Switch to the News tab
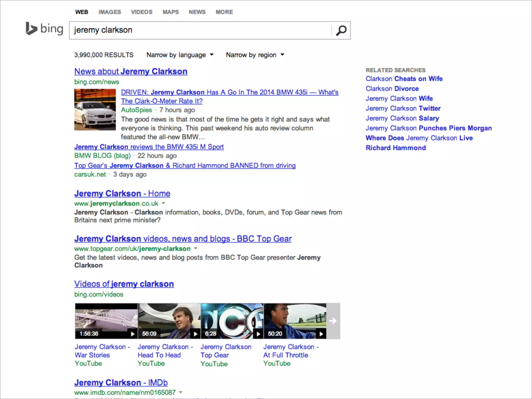This screenshot has height=399, width=532. [x=197, y=12]
